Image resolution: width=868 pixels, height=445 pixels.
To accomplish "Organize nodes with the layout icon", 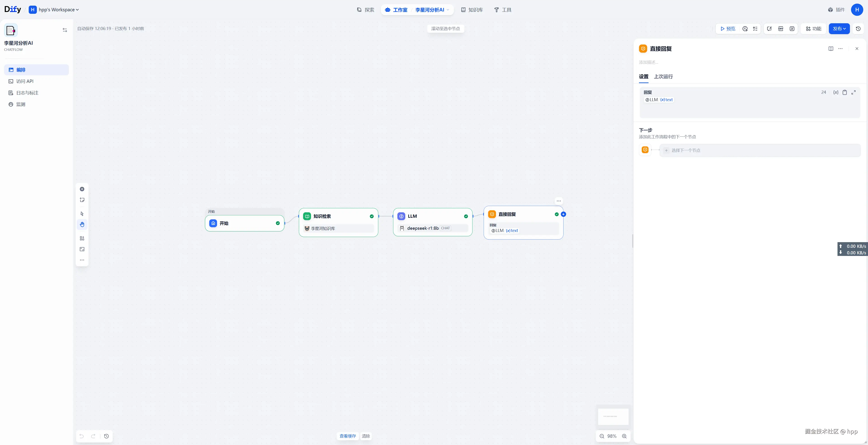I will [x=82, y=238].
